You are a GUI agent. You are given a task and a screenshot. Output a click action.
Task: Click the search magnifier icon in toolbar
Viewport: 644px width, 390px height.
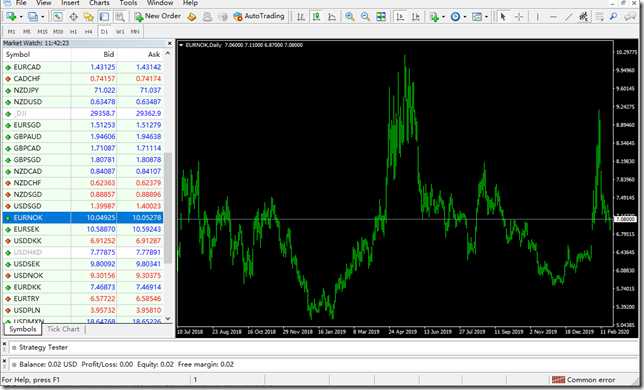click(614, 17)
